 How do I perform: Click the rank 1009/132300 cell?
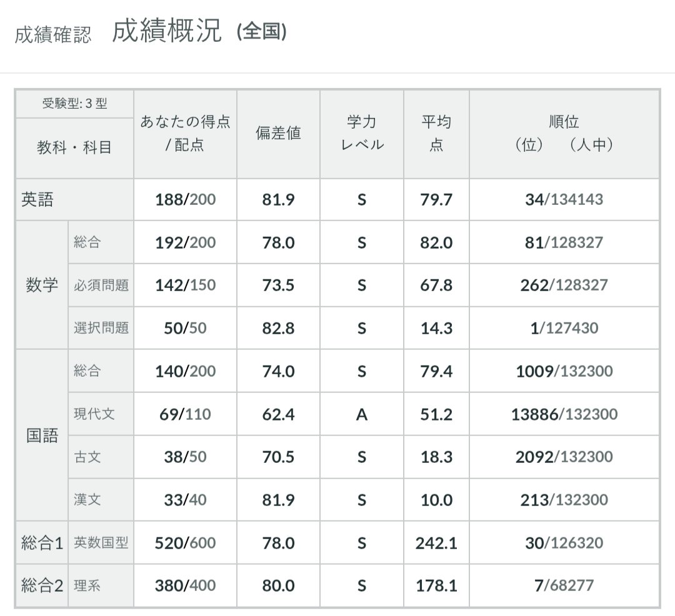click(564, 371)
